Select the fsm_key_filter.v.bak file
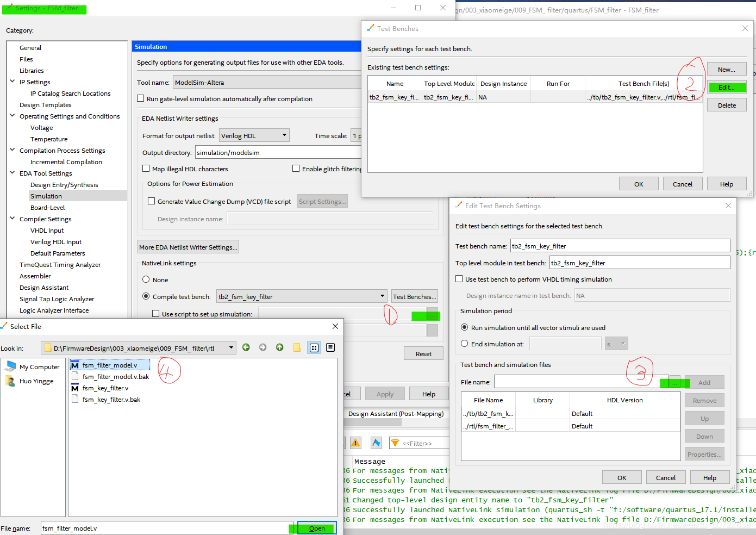The height and width of the screenshot is (535, 756). click(106, 400)
